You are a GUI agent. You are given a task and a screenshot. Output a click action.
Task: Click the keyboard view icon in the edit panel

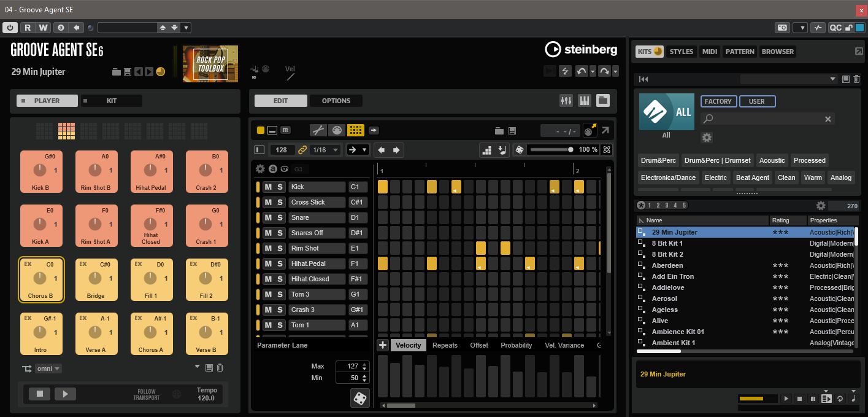click(585, 101)
